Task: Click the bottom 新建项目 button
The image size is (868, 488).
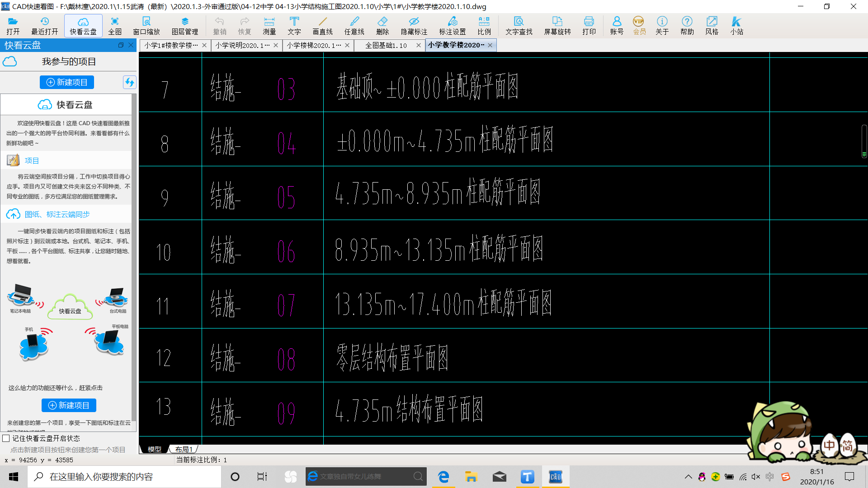Action: pos(69,405)
